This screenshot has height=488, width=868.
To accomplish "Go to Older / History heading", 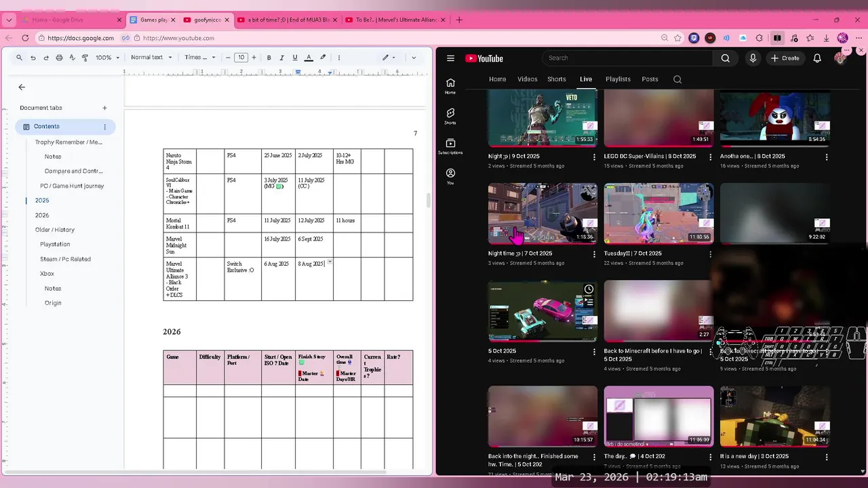I will 55,230.
